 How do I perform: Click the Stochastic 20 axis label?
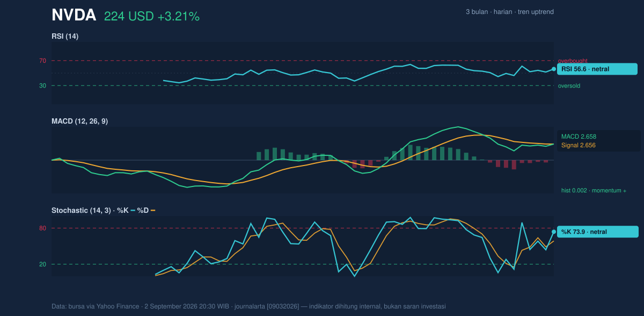click(42, 264)
